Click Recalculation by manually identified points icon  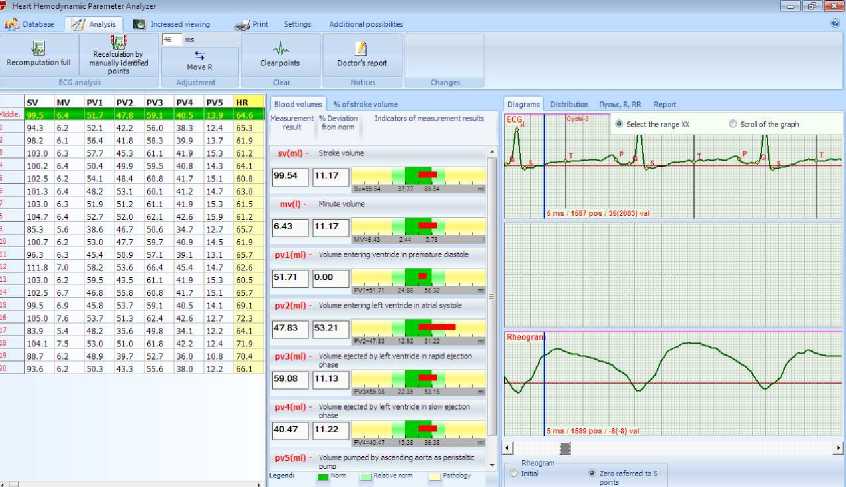118,42
